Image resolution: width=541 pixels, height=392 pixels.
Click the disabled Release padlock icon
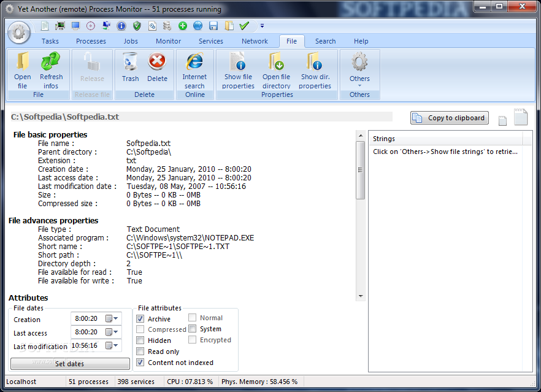pos(92,67)
